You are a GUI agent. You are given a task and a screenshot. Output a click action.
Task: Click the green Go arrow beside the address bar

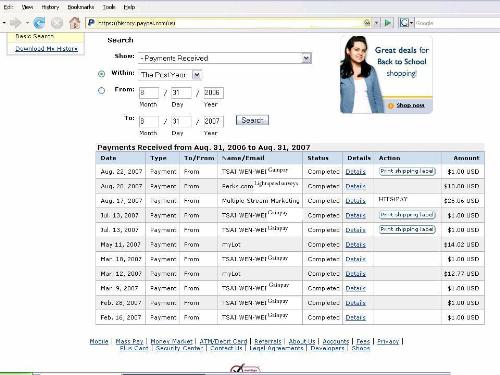point(388,23)
